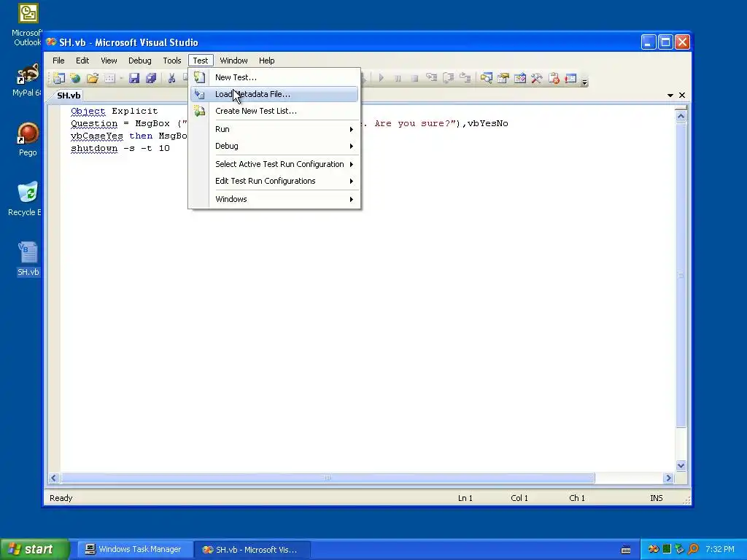The height and width of the screenshot is (560, 747).
Task: Choose Load Metadata File menu entry
Action: point(274,94)
